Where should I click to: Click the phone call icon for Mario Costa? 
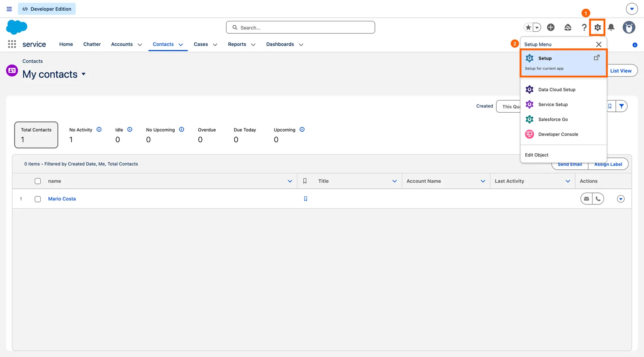click(598, 199)
